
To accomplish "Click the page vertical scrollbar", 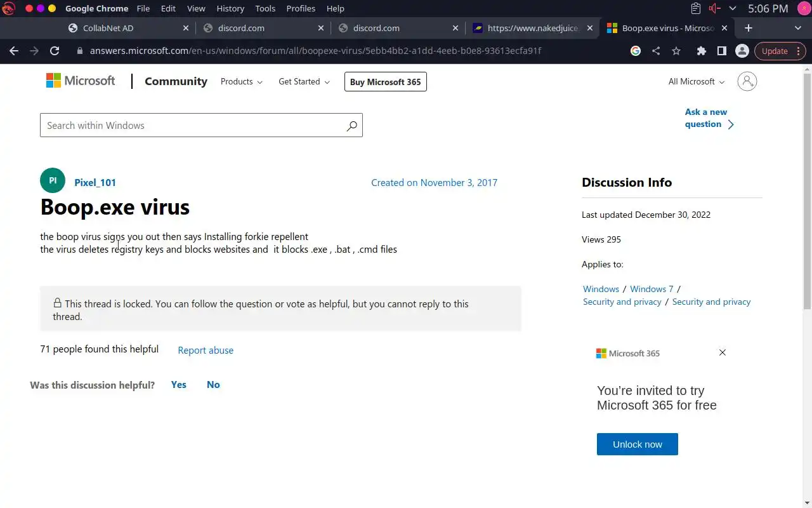I will 808,190.
